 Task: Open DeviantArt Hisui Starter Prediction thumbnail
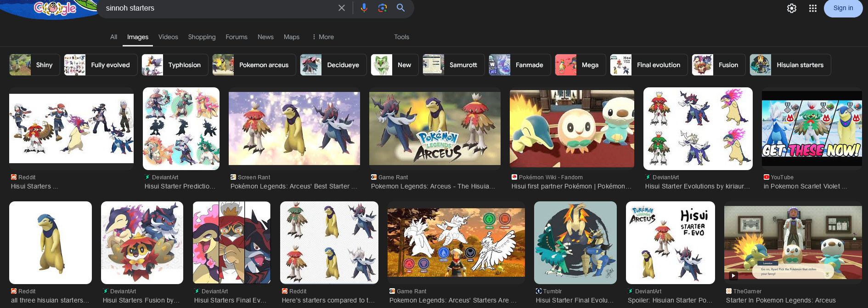tap(181, 129)
